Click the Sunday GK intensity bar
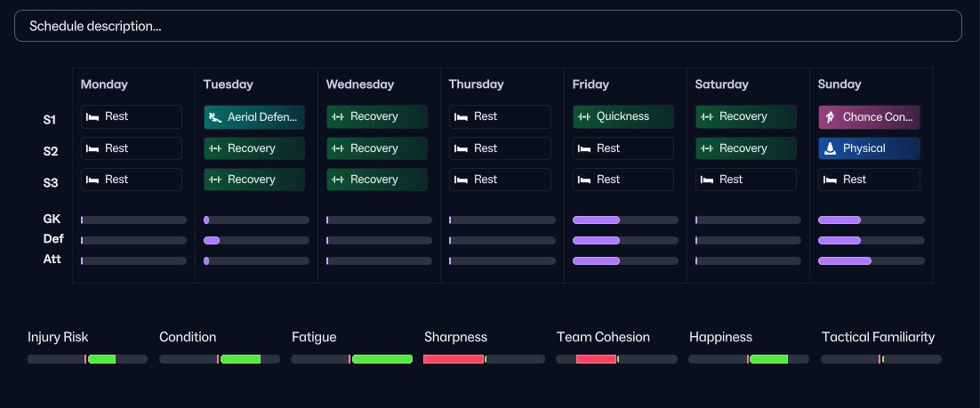This screenshot has width=980, height=408. (x=872, y=220)
